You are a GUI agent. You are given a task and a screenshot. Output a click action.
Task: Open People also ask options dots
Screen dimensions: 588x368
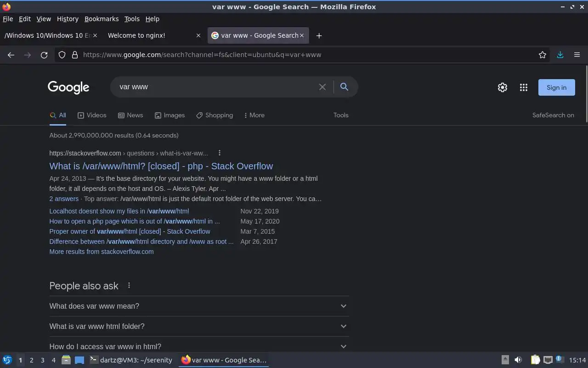(129, 286)
